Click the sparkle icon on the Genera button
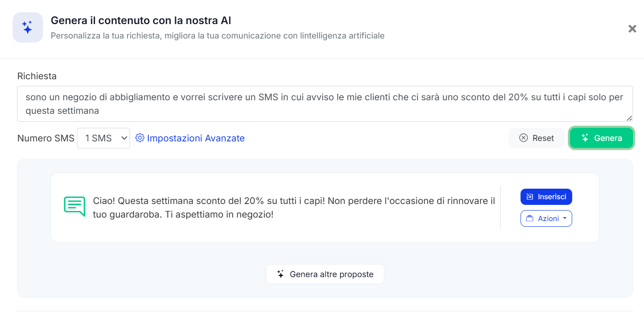Screen dimensions: 644x313 coord(585,137)
